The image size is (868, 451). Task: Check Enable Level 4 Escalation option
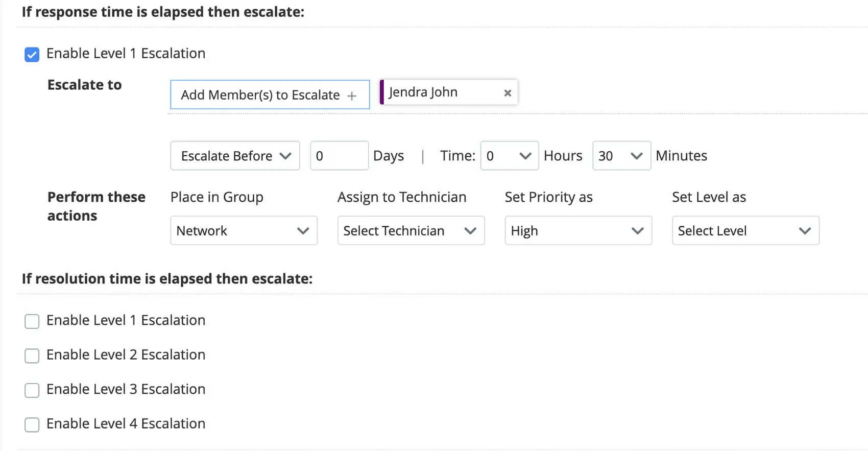tap(32, 424)
